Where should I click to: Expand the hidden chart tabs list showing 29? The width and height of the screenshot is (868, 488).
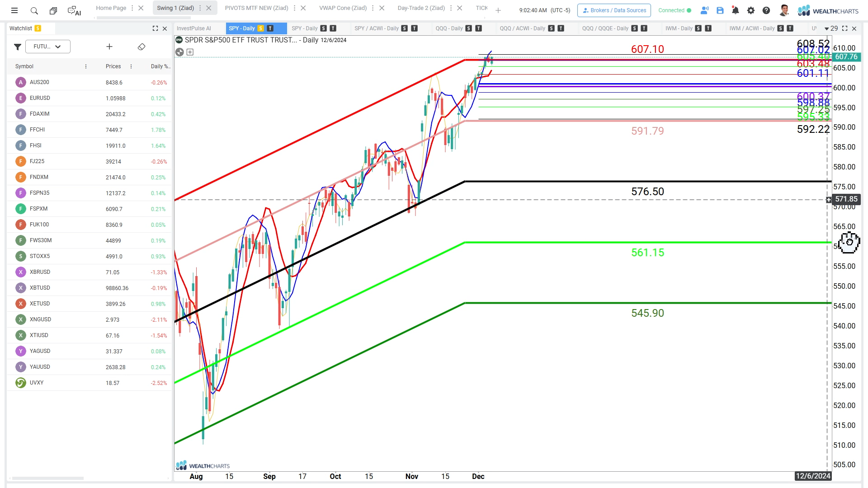(831, 28)
